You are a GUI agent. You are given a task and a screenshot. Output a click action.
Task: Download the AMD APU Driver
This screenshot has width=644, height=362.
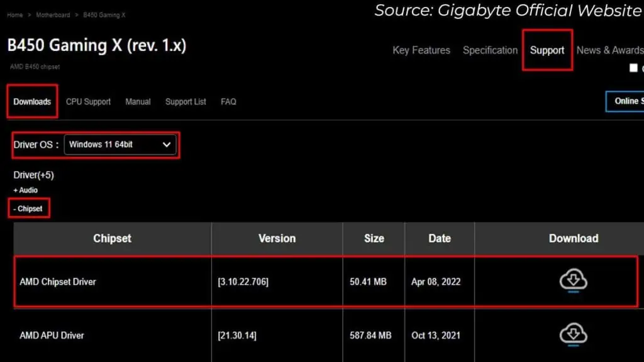(574, 334)
